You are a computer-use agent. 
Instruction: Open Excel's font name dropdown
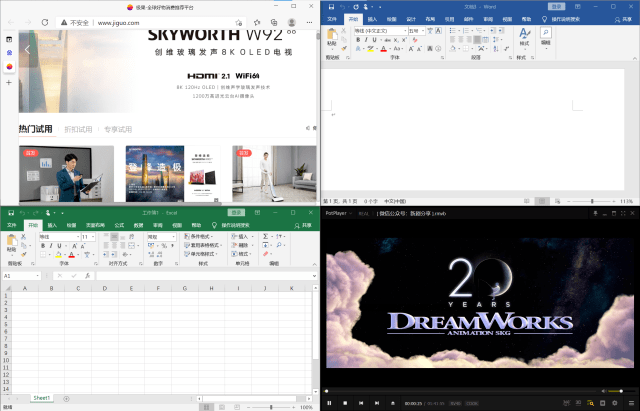point(78,237)
